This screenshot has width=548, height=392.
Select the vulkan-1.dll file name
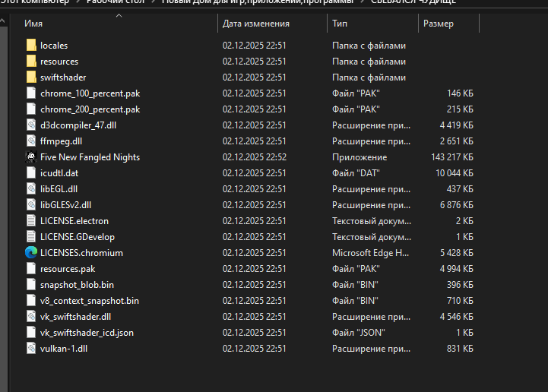[x=64, y=349]
